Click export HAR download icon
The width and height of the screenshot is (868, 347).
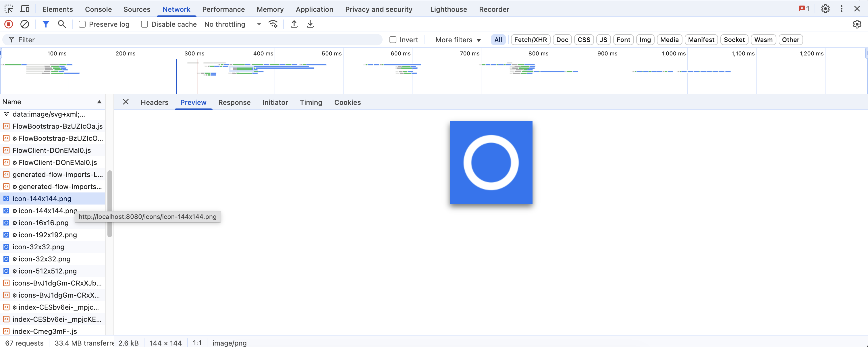[x=310, y=24]
